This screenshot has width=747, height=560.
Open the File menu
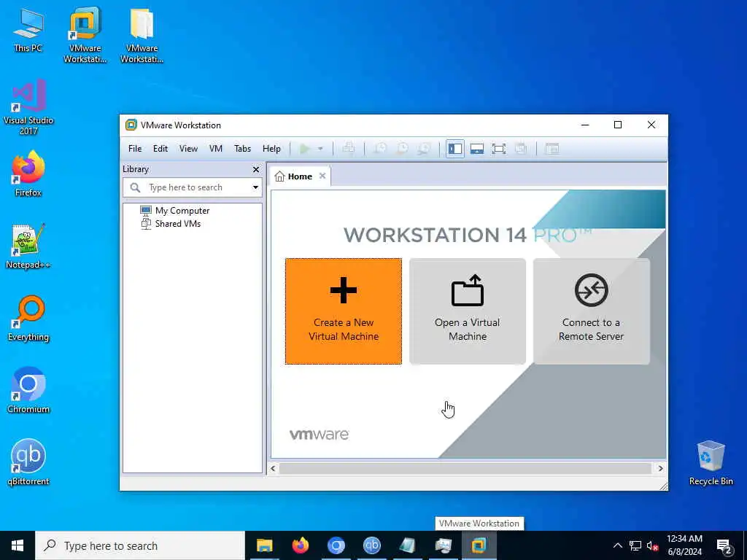(x=135, y=149)
